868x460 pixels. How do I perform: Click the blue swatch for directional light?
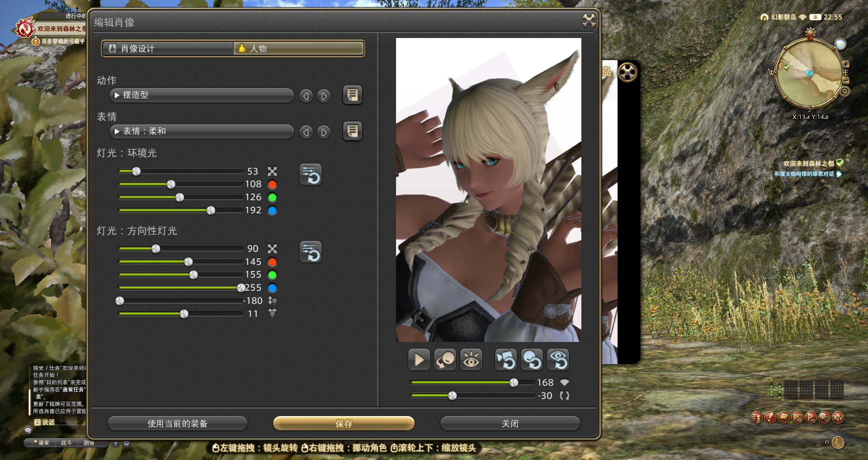[272, 288]
